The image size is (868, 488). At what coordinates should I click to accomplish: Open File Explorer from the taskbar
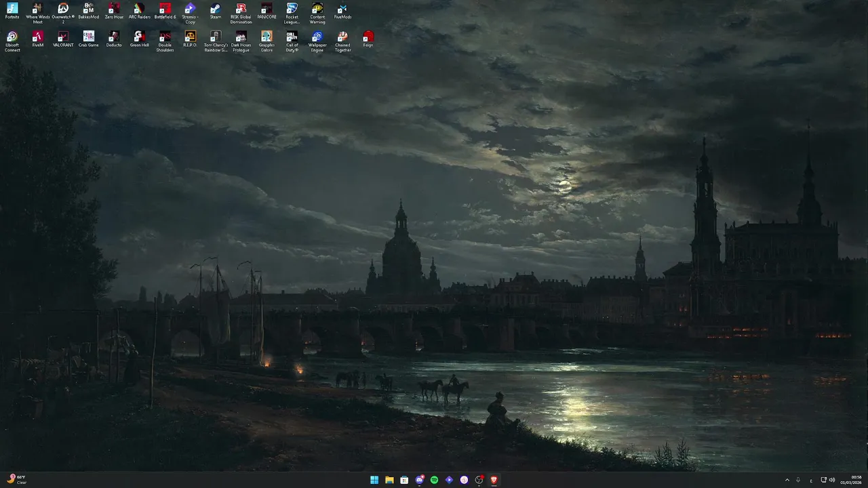pos(389,480)
